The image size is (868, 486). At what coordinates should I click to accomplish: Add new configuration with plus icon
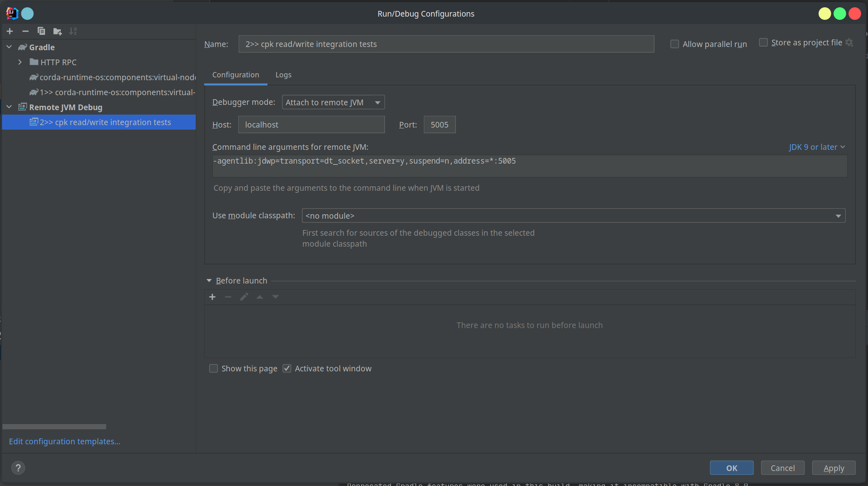[x=10, y=31]
